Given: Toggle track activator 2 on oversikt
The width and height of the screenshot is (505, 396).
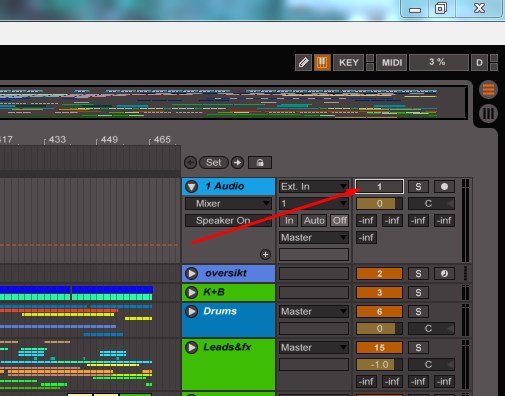Looking at the screenshot, I should (x=379, y=273).
